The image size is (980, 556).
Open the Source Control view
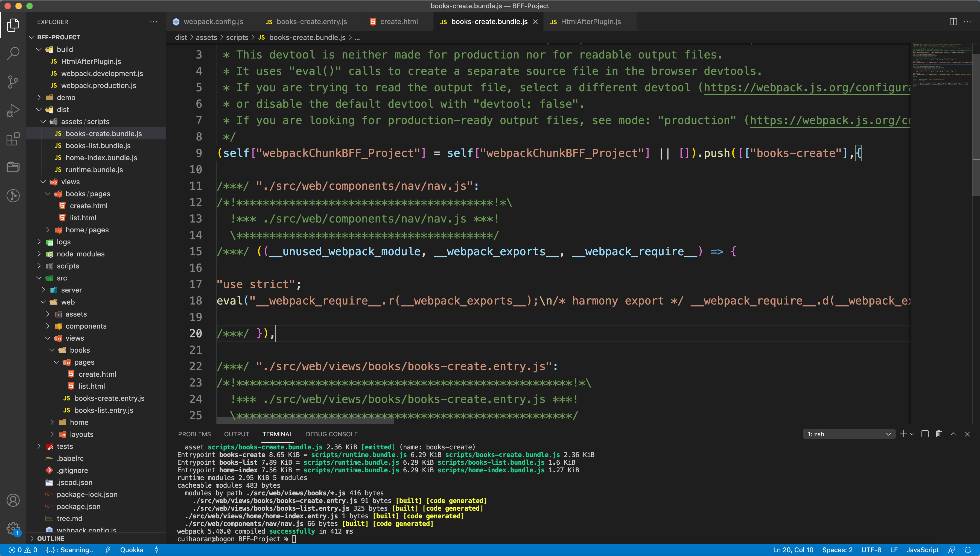pos(13,82)
